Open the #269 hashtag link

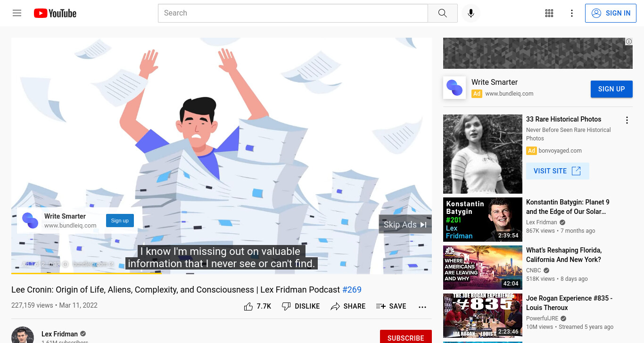352,290
